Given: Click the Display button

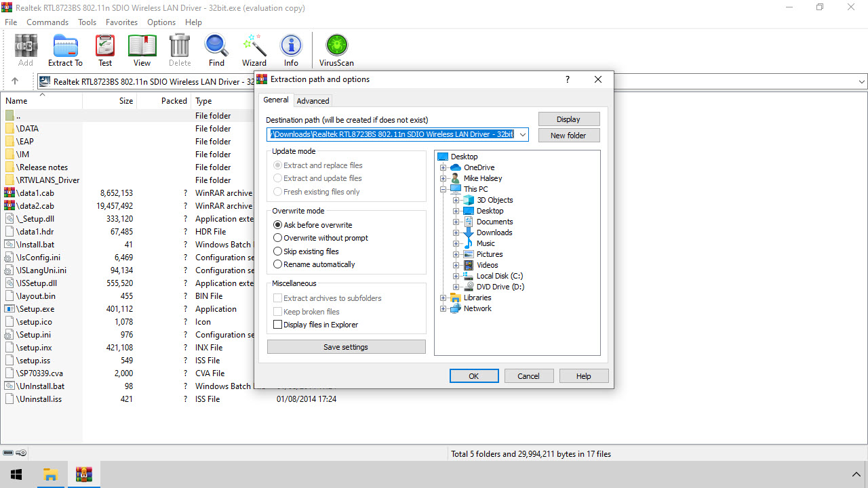Looking at the screenshot, I should pyautogui.click(x=568, y=119).
